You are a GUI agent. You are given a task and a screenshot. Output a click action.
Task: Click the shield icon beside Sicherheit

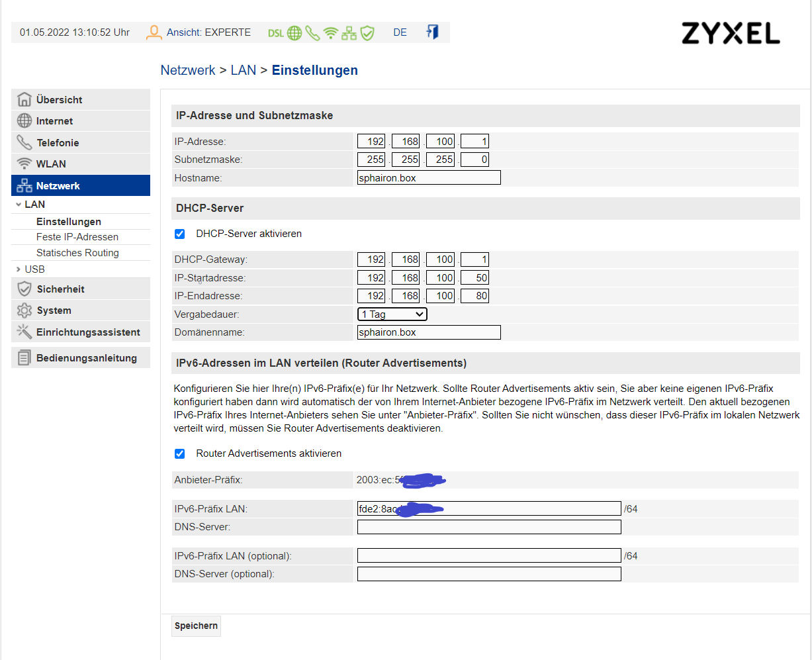click(24, 289)
